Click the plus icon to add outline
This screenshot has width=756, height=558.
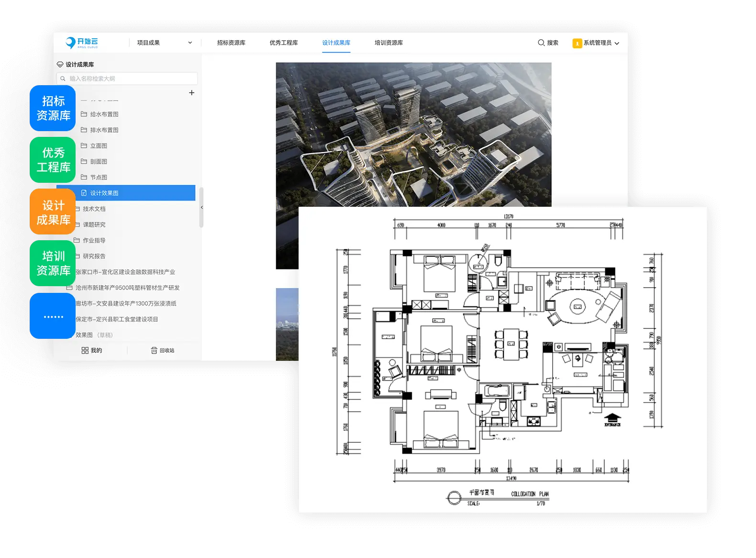tap(191, 93)
